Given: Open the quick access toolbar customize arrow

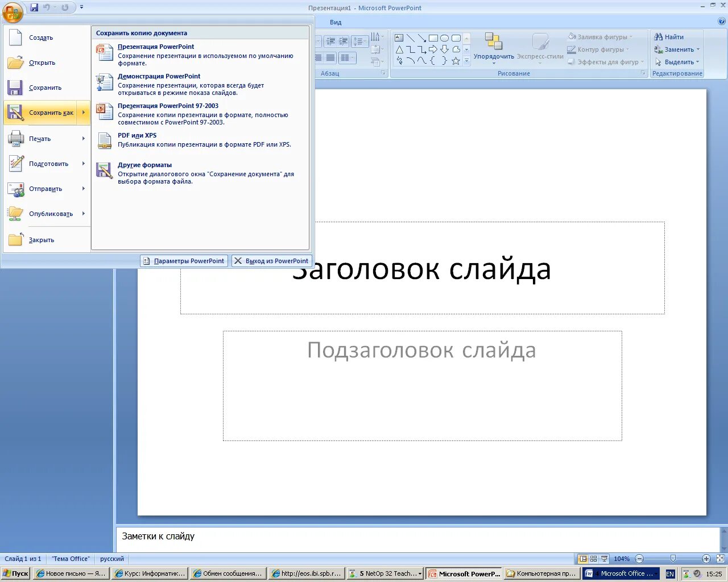Looking at the screenshot, I should tap(81, 7).
